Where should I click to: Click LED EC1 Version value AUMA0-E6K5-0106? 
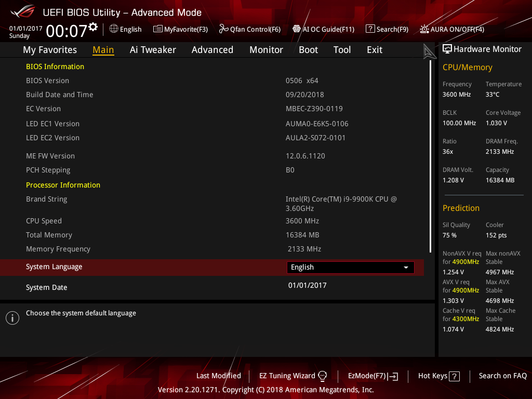[317, 124]
